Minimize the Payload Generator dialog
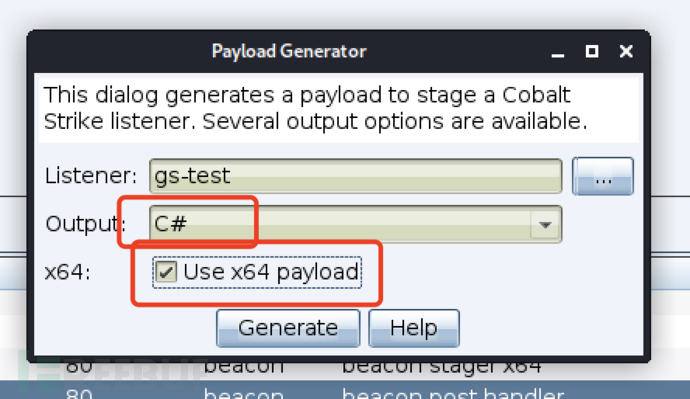690x399 pixels. (x=558, y=51)
